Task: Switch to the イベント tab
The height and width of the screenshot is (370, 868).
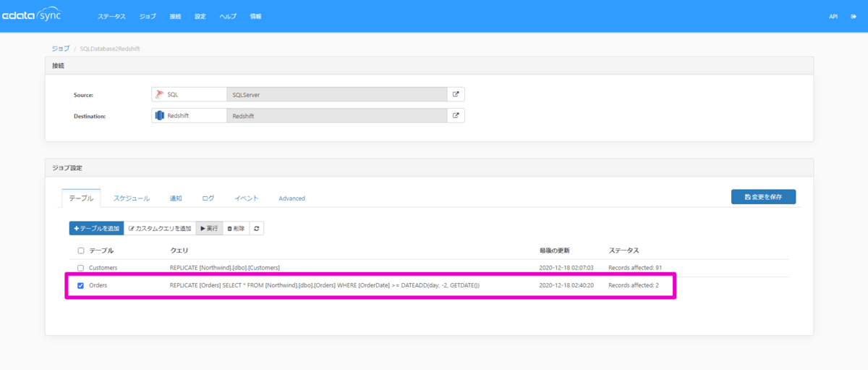Action: (x=247, y=198)
